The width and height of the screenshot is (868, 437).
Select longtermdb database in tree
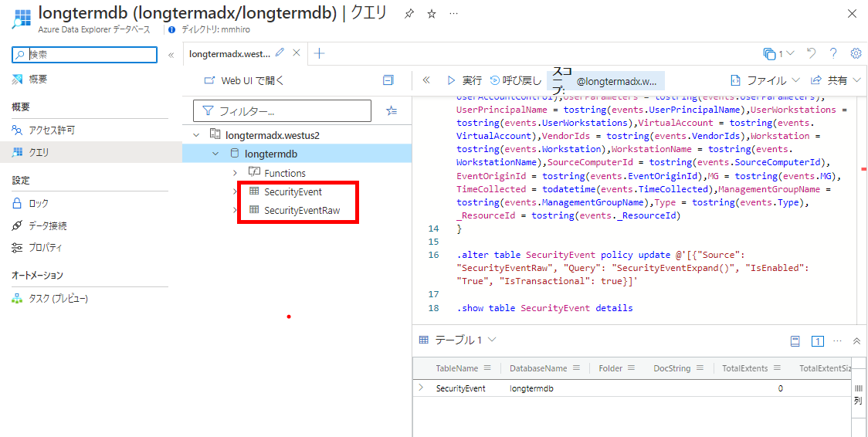point(271,154)
